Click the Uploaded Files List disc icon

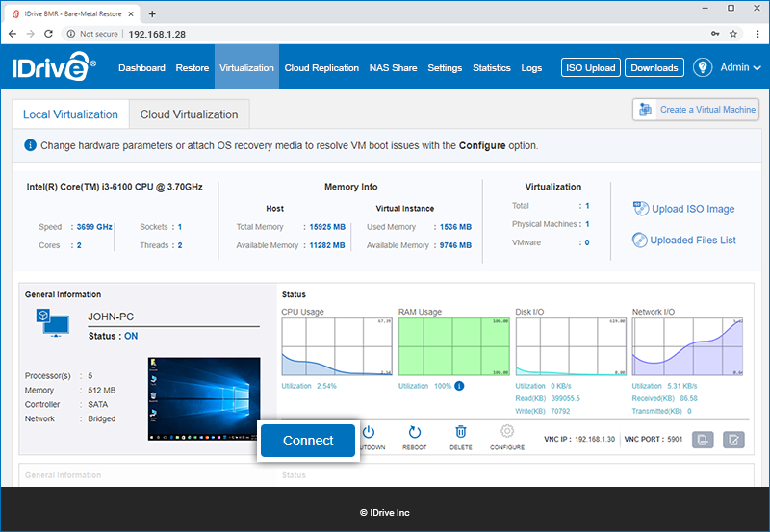click(x=639, y=240)
